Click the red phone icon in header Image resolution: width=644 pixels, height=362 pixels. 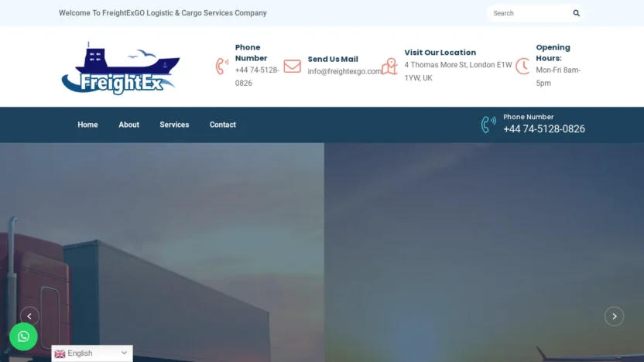pos(222,66)
